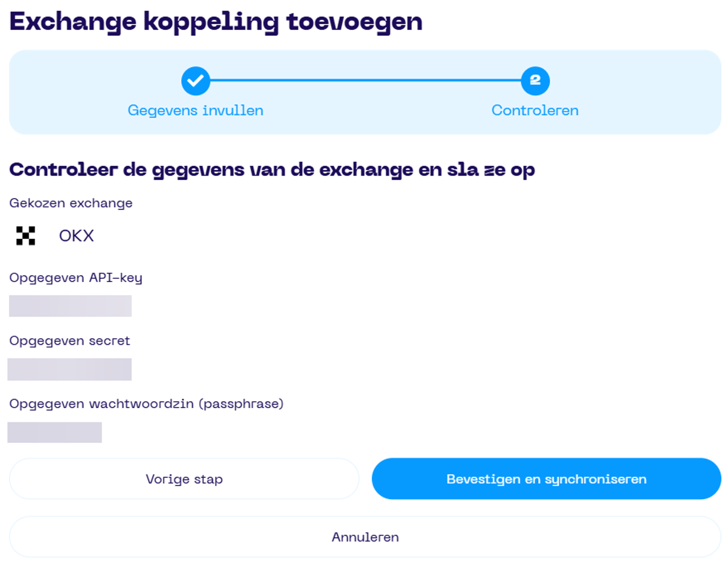Click the masked wachtwoordzin passphrase field
This screenshot has height=561, width=728.
(55, 432)
